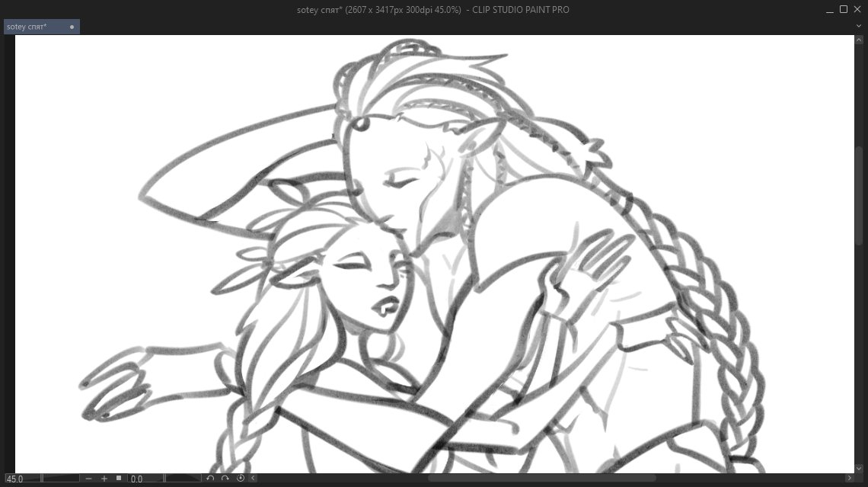Click the zoom scale slider
868x487 pixels.
[x=61, y=479]
